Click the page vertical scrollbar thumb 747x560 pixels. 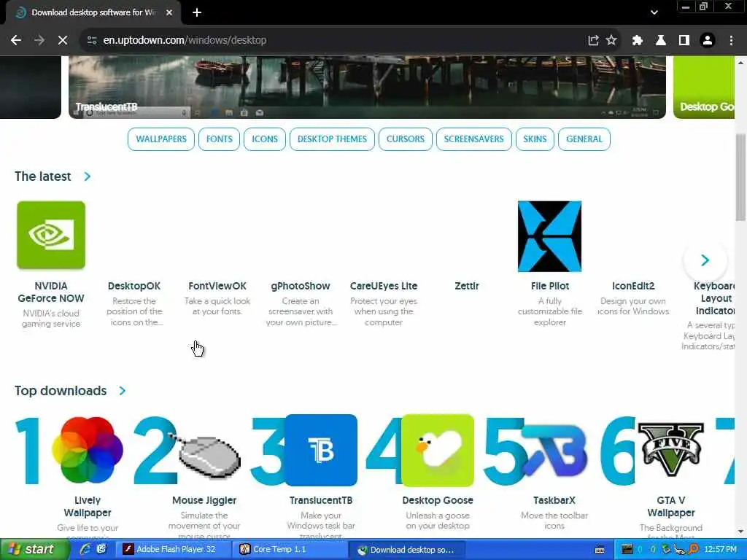[741, 177]
